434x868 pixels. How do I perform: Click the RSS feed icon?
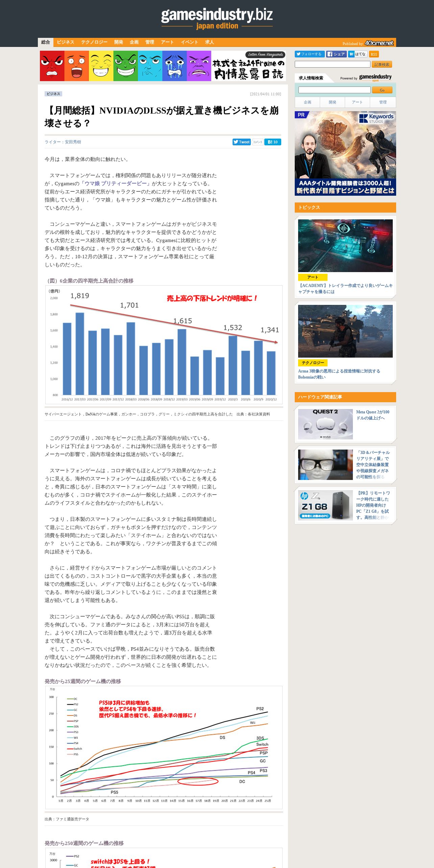(x=374, y=54)
